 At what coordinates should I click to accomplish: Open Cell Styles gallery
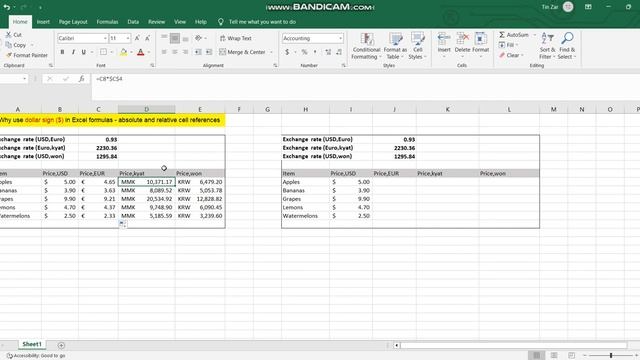(x=417, y=46)
